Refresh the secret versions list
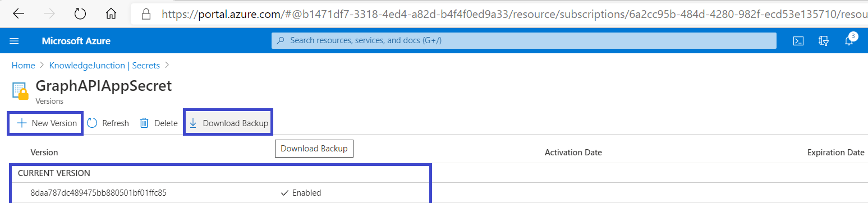 coord(108,123)
